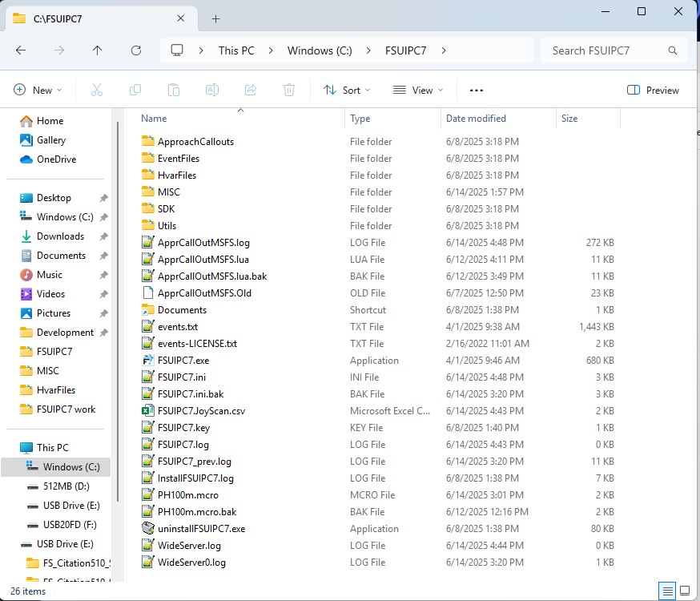Open Development in the navigation pane
The width and height of the screenshot is (700, 601).
[x=65, y=333]
